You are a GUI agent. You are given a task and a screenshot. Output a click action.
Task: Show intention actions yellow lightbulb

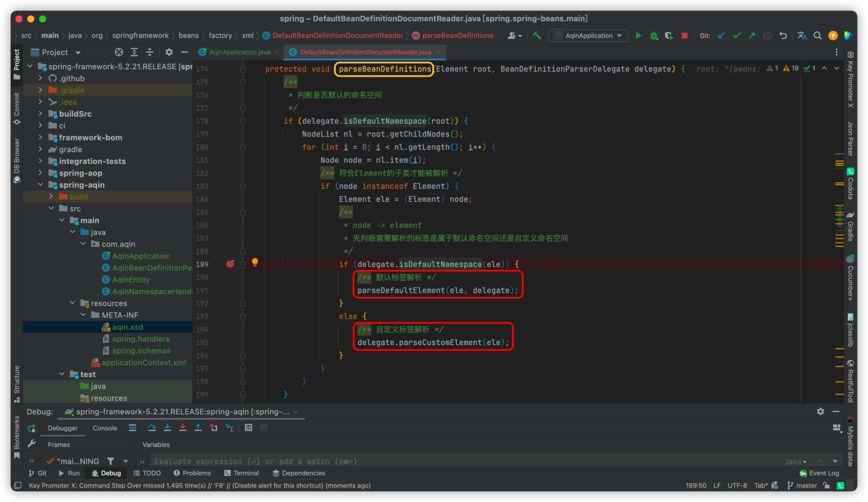[x=255, y=262]
